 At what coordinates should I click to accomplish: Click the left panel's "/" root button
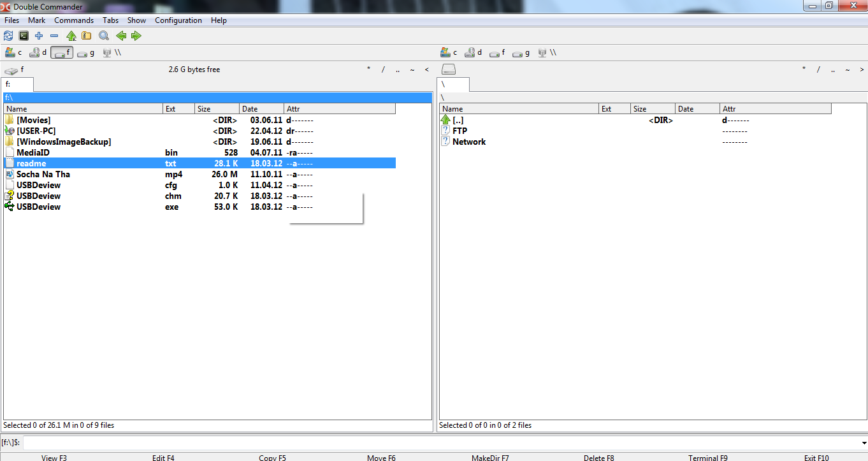pos(383,70)
